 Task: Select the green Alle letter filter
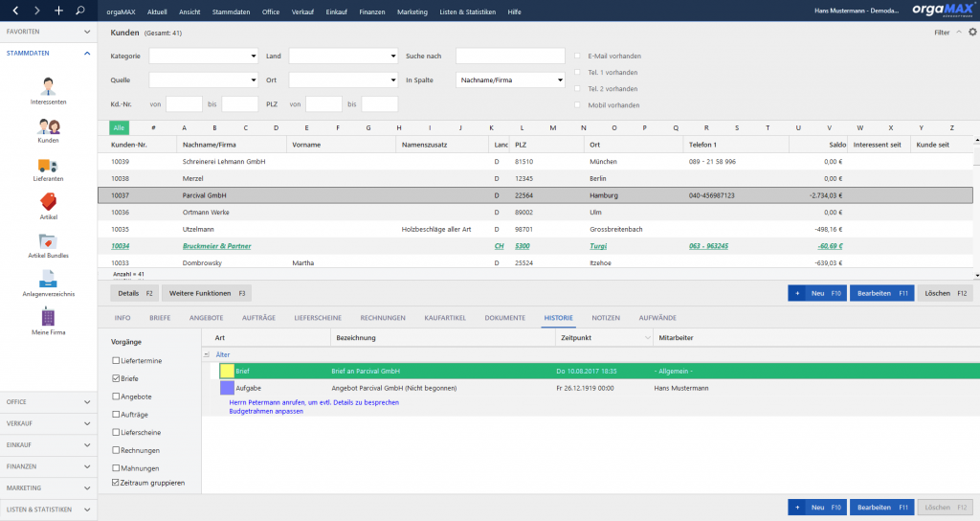click(119, 127)
